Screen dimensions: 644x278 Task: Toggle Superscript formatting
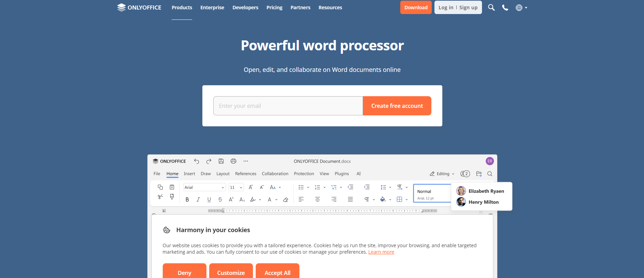231,199
